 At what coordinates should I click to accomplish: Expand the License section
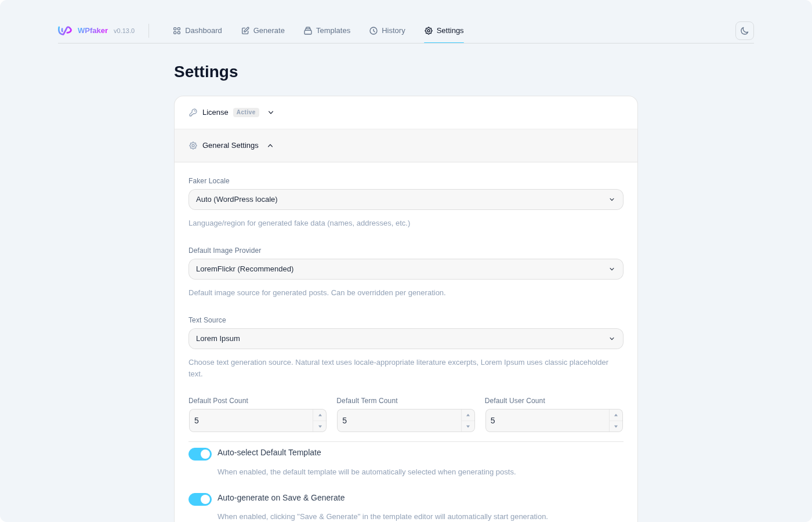coord(270,113)
